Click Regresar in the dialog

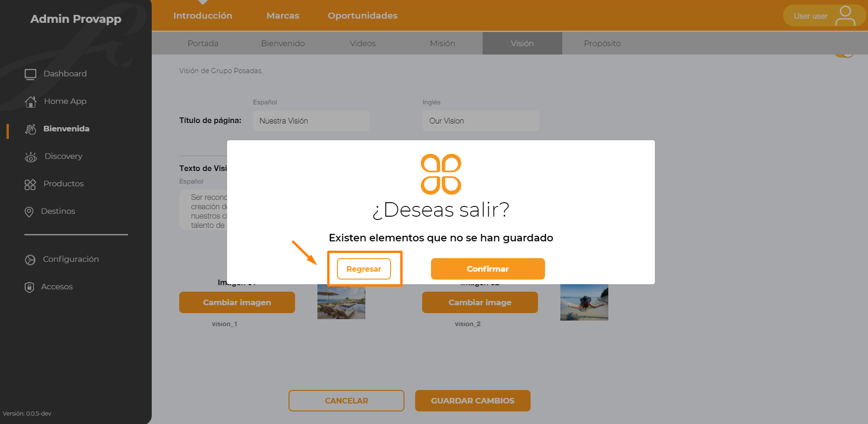(364, 269)
